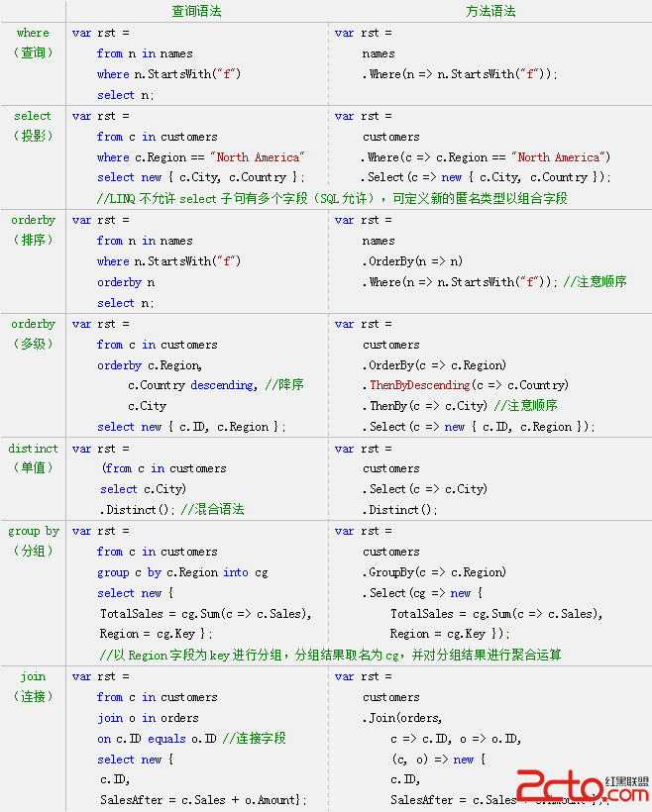Click the 'c => c.ID, o => o.ID,' line

pyautogui.click(x=456, y=739)
